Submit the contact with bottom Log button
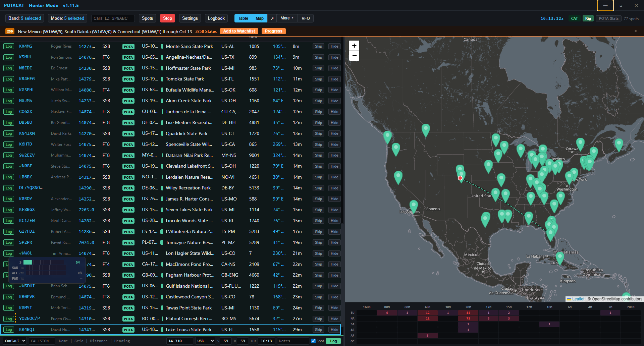The image size is (644, 346). 333,341
